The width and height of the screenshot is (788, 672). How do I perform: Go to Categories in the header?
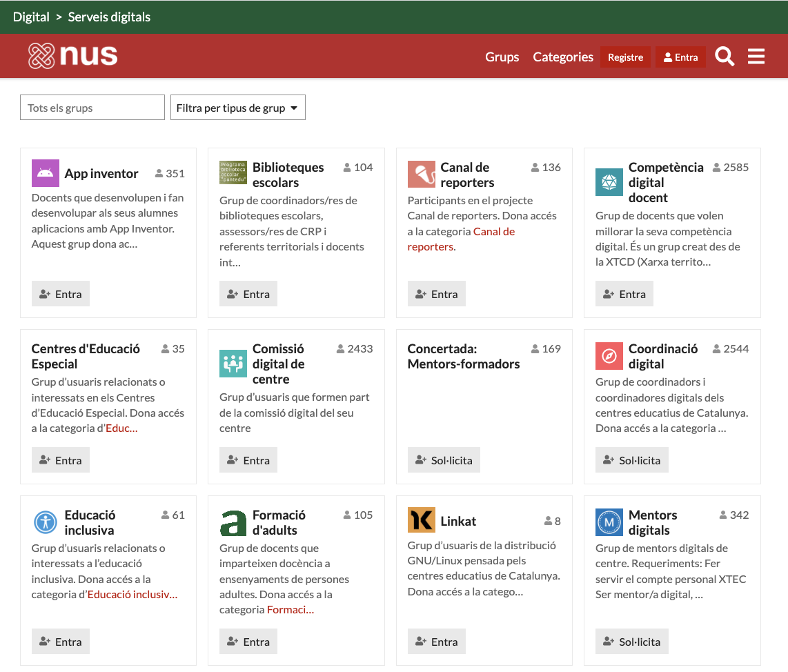[x=562, y=57]
